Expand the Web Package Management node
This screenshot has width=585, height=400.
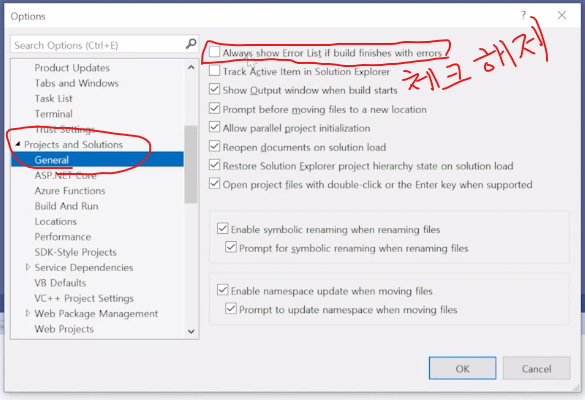tap(28, 313)
